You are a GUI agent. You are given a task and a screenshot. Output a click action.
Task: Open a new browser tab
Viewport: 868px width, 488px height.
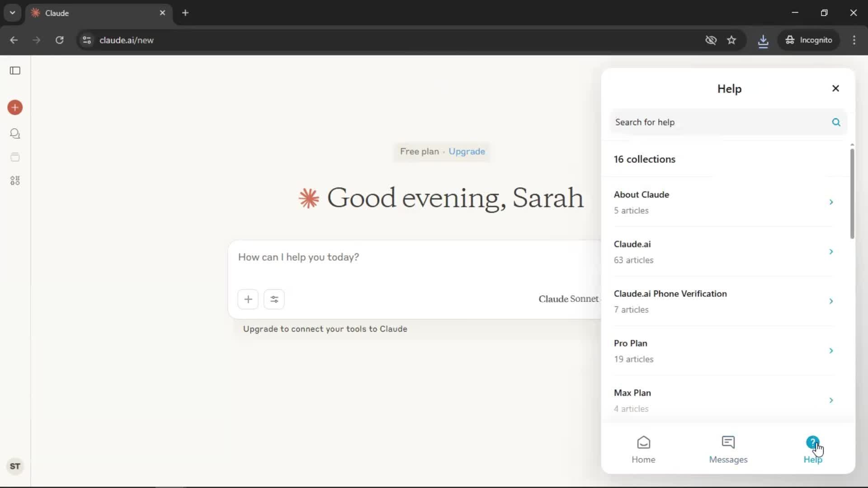[185, 13]
